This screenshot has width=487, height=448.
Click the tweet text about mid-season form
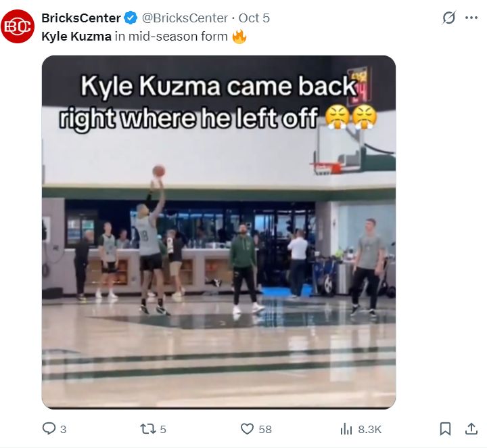[135, 36]
